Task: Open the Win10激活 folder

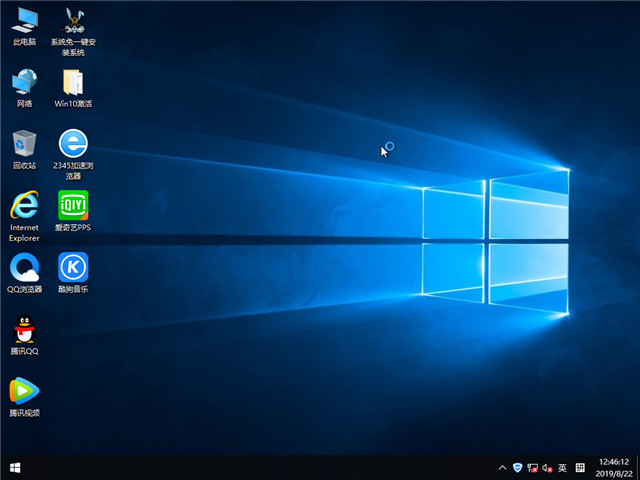Action: coord(73,82)
